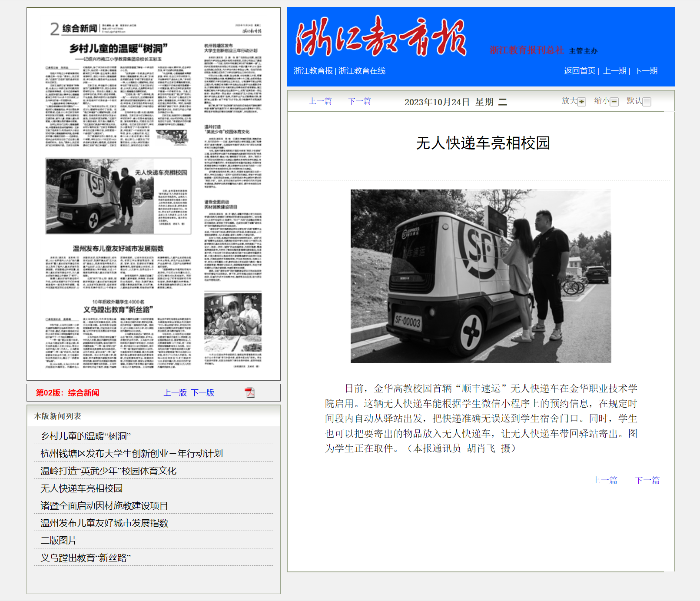Click 浙江教育在线 header link
Image resolution: width=700 pixels, height=601 pixels.
pos(362,71)
